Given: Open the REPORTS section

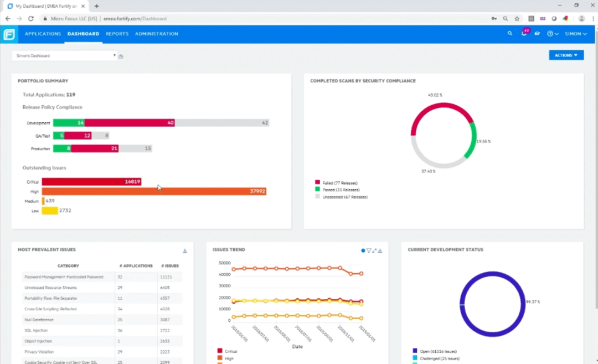Looking at the screenshot, I should (x=117, y=33).
